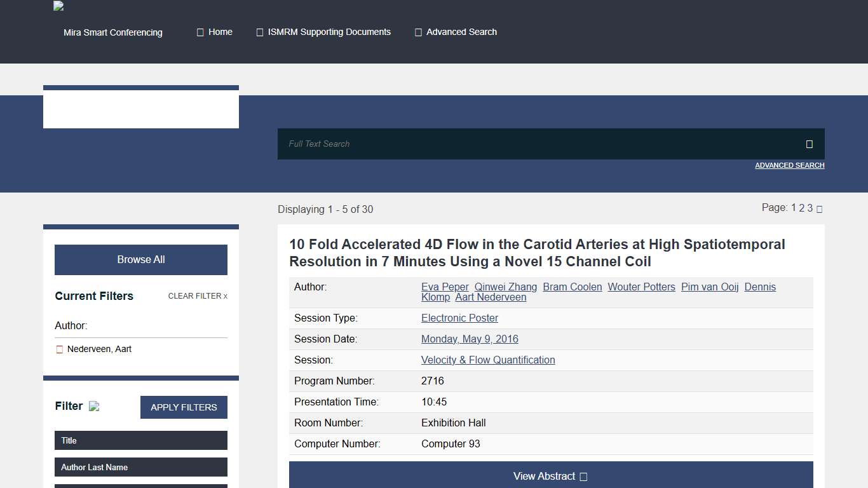Remove the Nederveen, Aart author filter

(60, 349)
